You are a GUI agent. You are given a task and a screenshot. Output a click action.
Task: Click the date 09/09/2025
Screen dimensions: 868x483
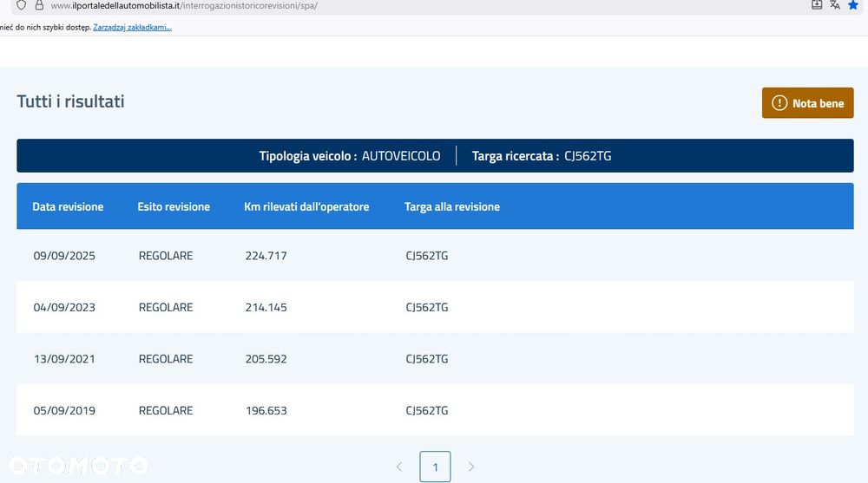click(x=64, y=256)
